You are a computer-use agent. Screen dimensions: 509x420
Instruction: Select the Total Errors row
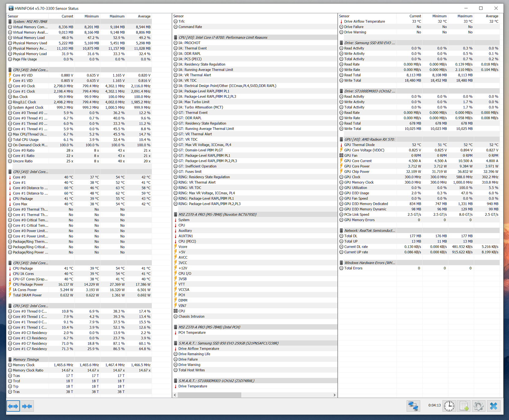tap(353, 268)
